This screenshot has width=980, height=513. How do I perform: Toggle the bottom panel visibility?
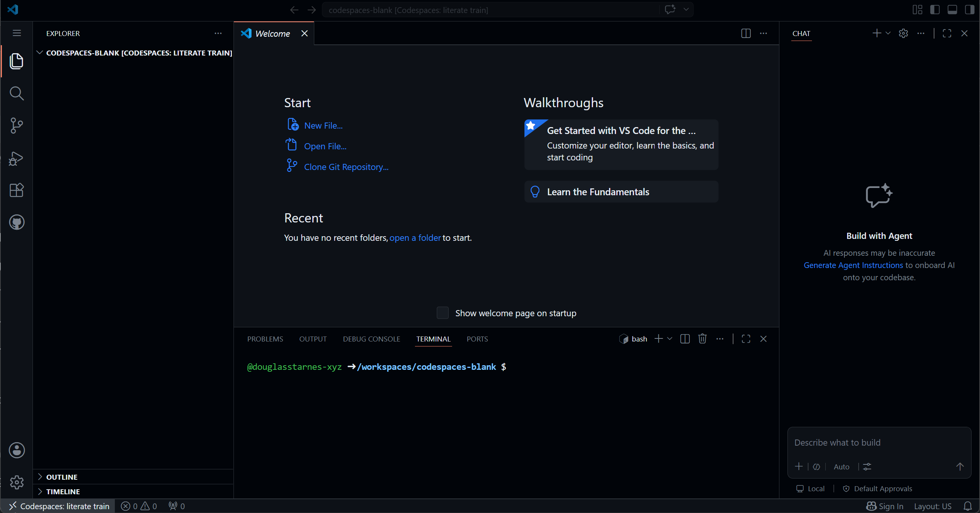coord(952,10)
